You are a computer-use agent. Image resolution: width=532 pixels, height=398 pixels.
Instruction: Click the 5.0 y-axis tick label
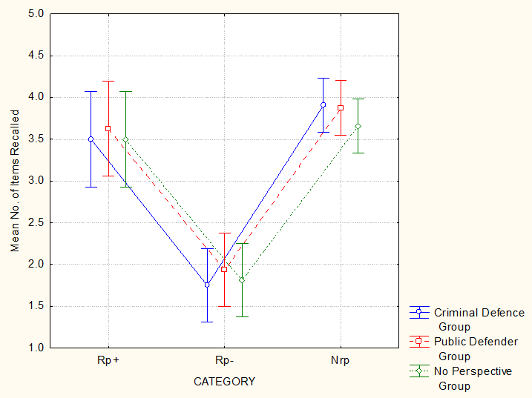tap(36, 13)
